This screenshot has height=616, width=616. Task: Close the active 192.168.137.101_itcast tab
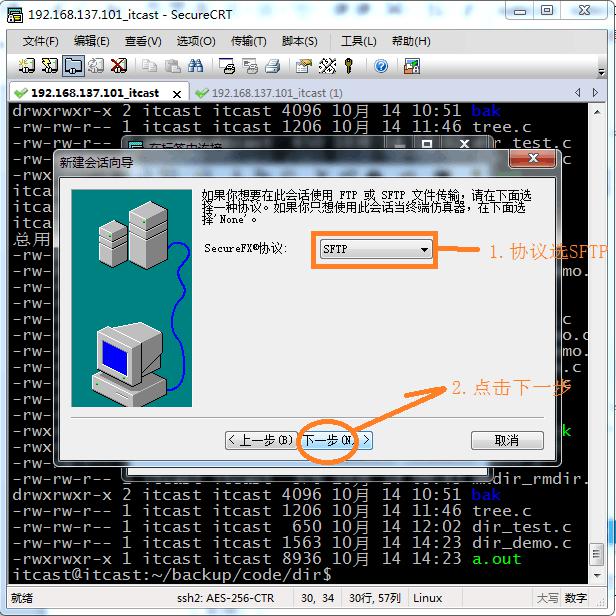pos(177,94)
